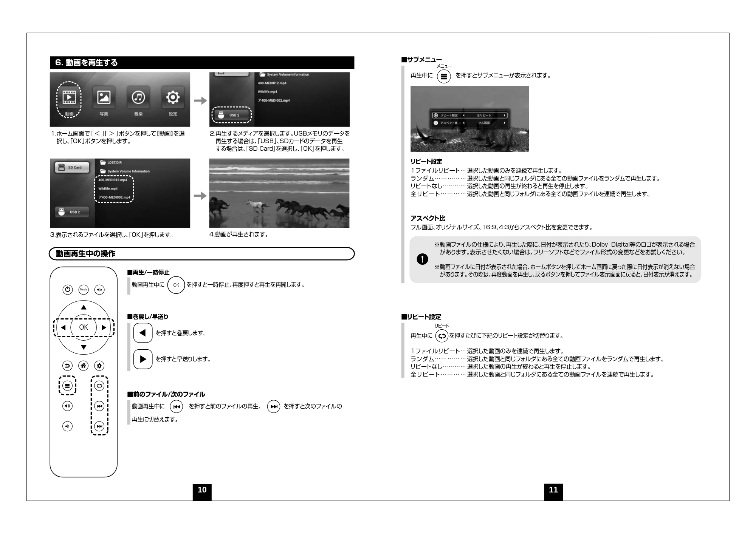Click the gear settings button on the remote diagram

99,366
